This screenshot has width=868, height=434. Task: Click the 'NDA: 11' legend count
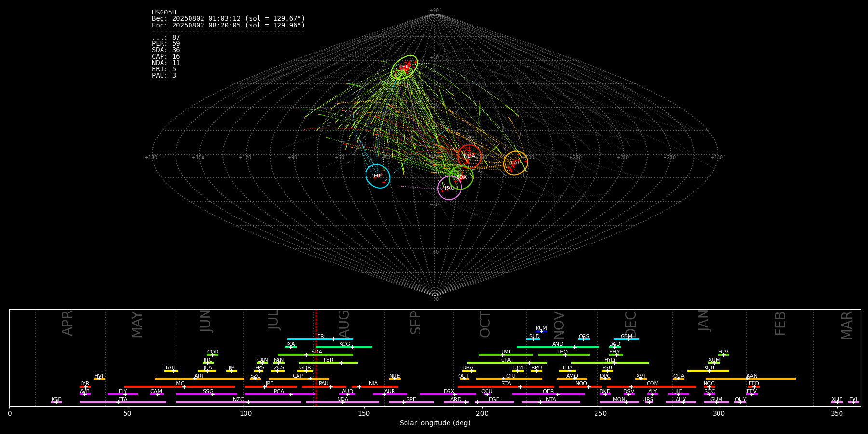pos(166,63)
